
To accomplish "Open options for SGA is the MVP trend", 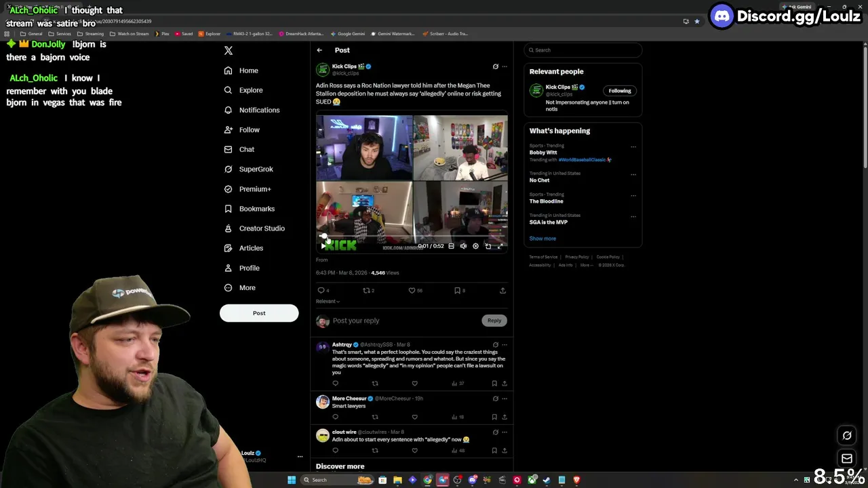I will pyautogui.click(x=633, y=216).
